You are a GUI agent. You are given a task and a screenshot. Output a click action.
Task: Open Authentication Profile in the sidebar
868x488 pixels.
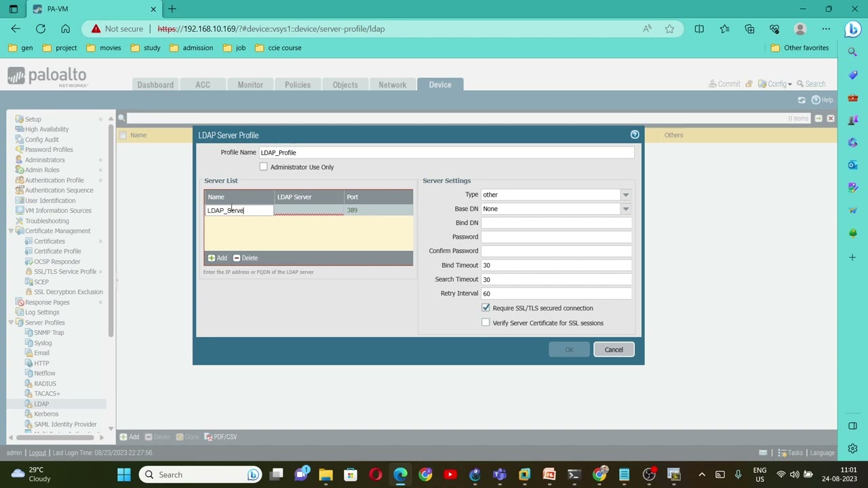[54, 180]
